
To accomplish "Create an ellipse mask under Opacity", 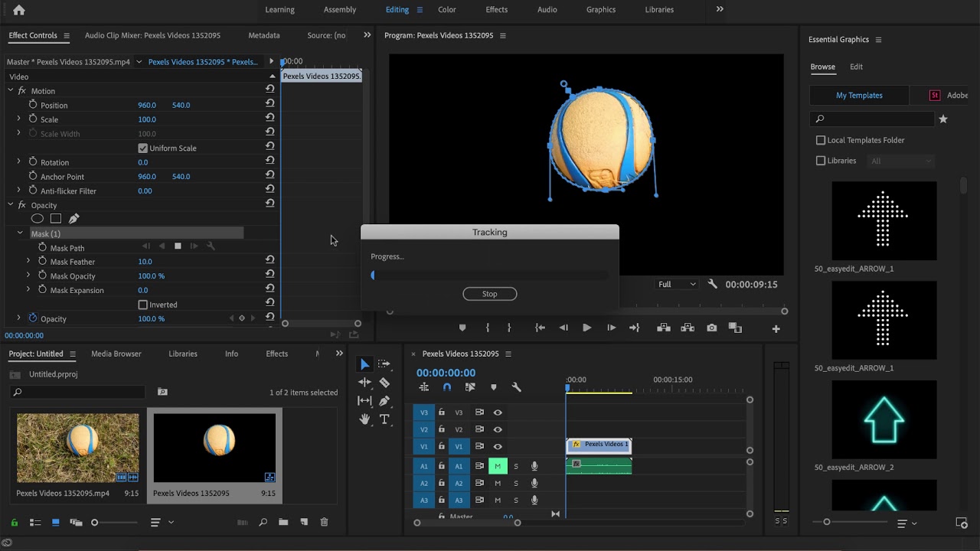I will coord(38,219).
